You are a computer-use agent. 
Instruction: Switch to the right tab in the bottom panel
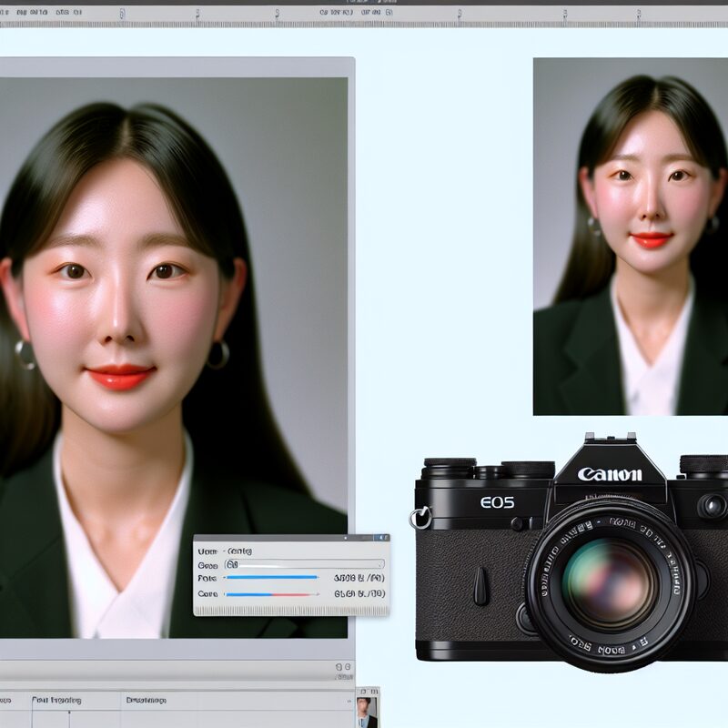(x=144, y=701)
